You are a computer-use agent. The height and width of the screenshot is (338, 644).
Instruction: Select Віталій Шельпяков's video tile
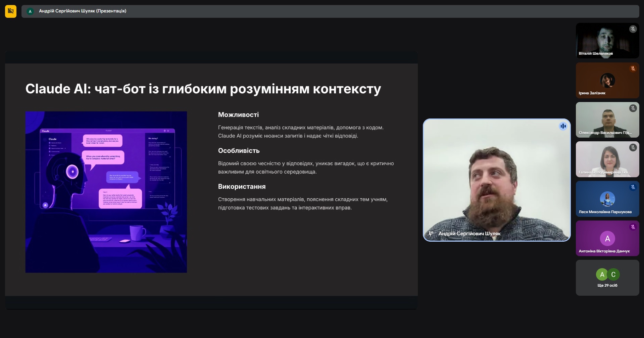click(607, 40)
